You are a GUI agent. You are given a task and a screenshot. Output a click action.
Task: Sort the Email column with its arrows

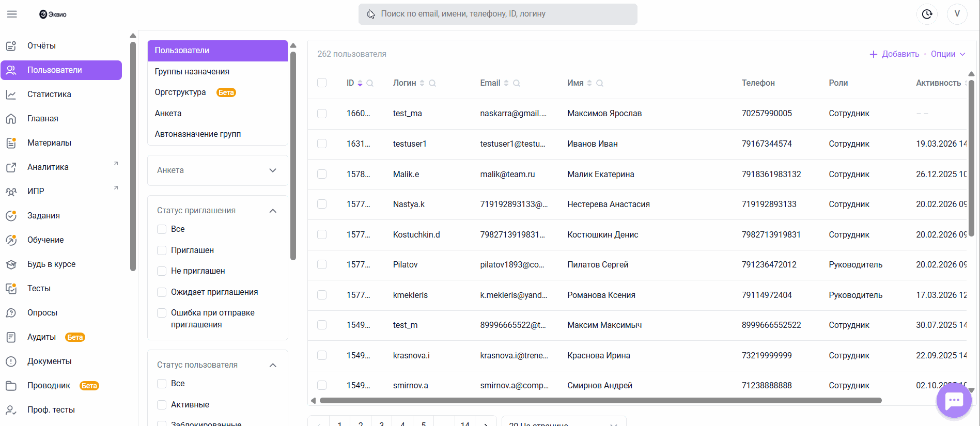tap(506, 83)
